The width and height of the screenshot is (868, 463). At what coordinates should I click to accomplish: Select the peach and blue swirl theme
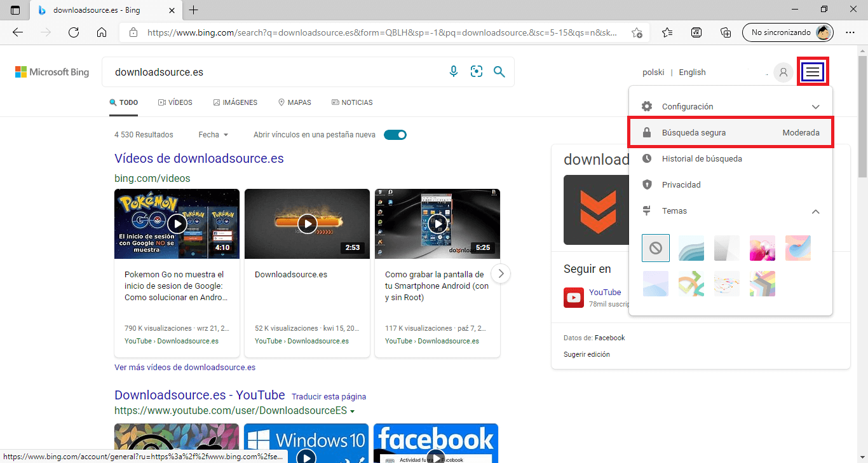(798, 248)
